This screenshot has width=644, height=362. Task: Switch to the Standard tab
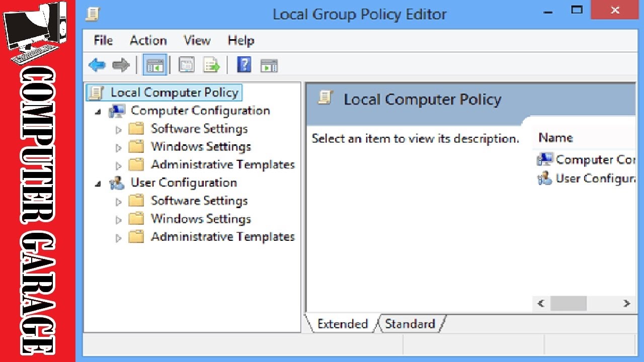[410, 324]
